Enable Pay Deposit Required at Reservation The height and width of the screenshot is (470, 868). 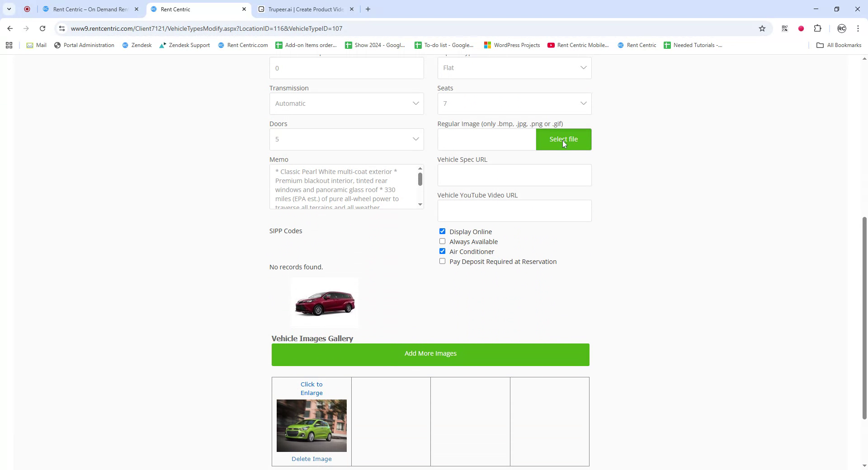point(442,261)
